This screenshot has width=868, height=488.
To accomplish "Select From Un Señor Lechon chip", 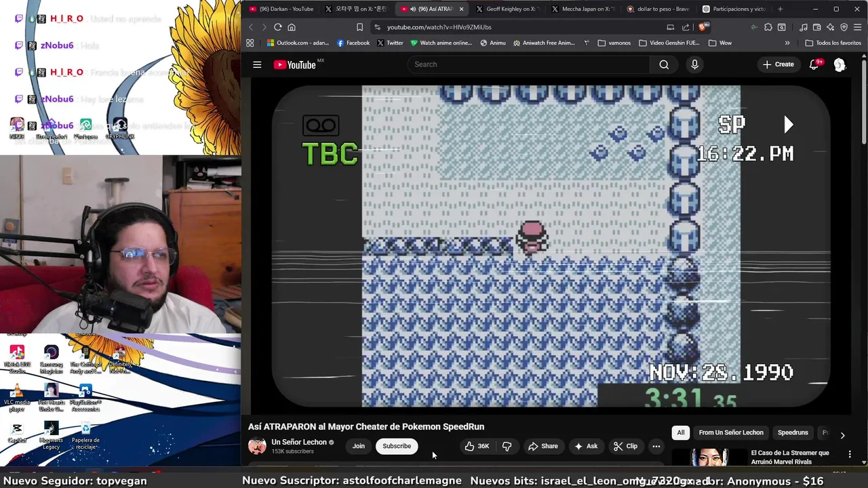I will pyautogui.click(x=731, y=432).
